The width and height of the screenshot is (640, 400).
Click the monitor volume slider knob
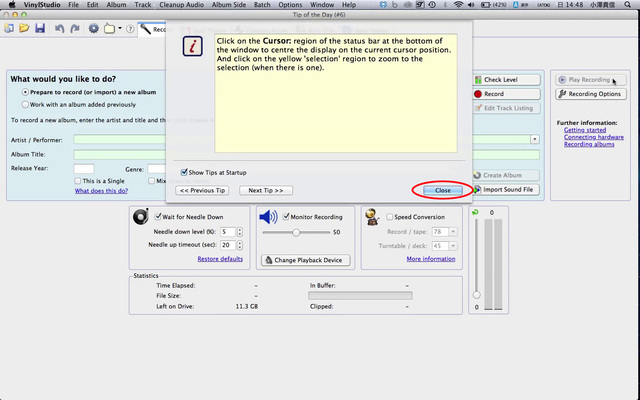[296, 232]
